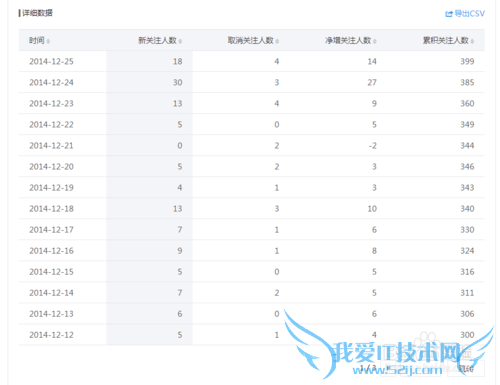Click new followers value 18 on 2014-12-25
Image resolution: width=500 pixels, height=385 pixels.
click(x=178, y=61)
